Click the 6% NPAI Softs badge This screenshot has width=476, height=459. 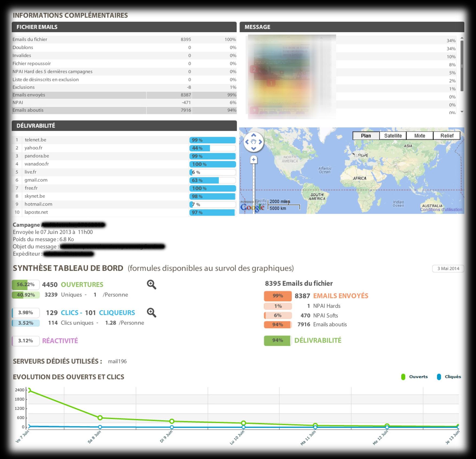point(278,315)
